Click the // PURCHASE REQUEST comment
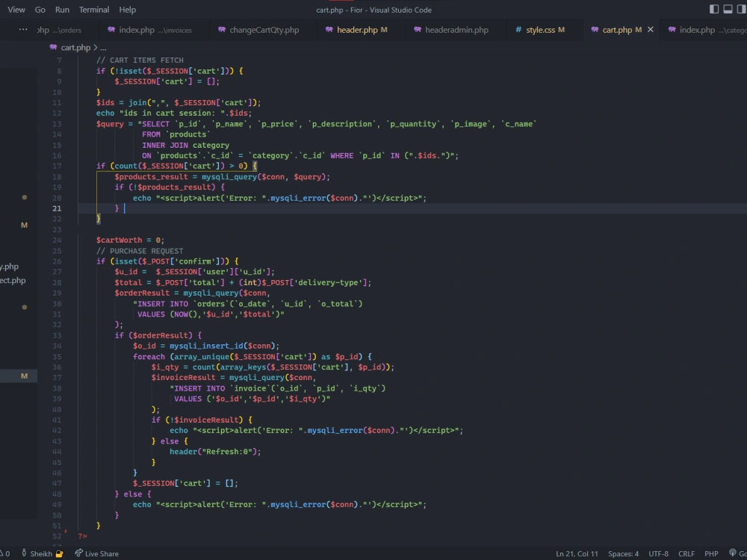The height and width of the screenshot is (560, 747). point(140,250)
